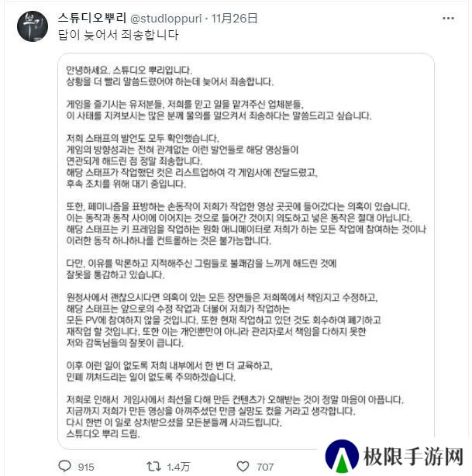Click the closing signature 스튜디오 뿌리 드림
This screenshot has height=476, width=472.
(x=103, y=433)
